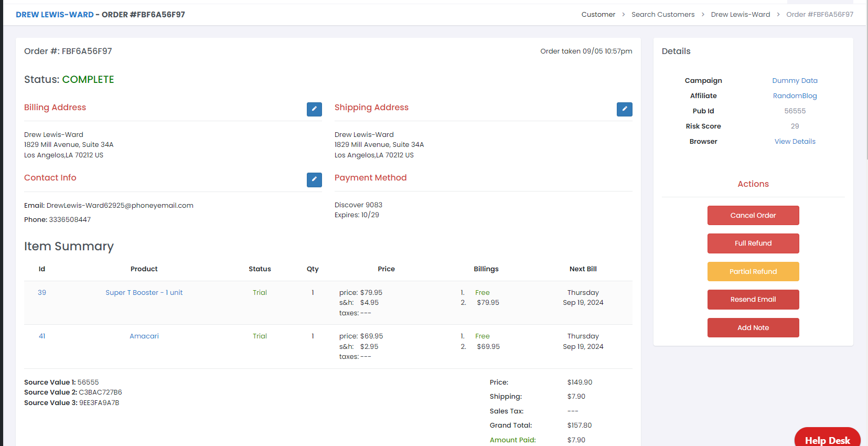Open the Dummy Data campaign link
Image resolution: width=868 pixels, height=446 pixels.
click(x=795, y=80)
